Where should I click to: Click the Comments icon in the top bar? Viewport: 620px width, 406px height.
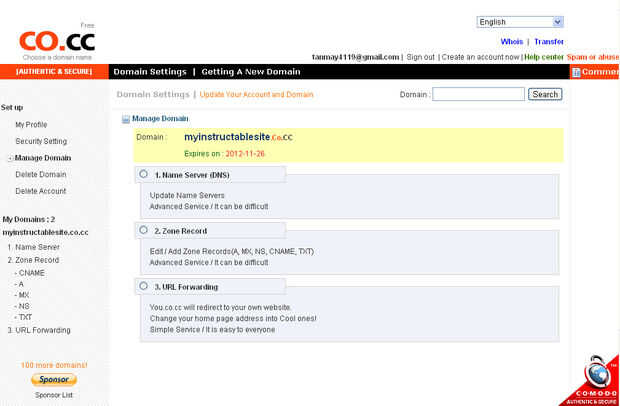(577, 72)
